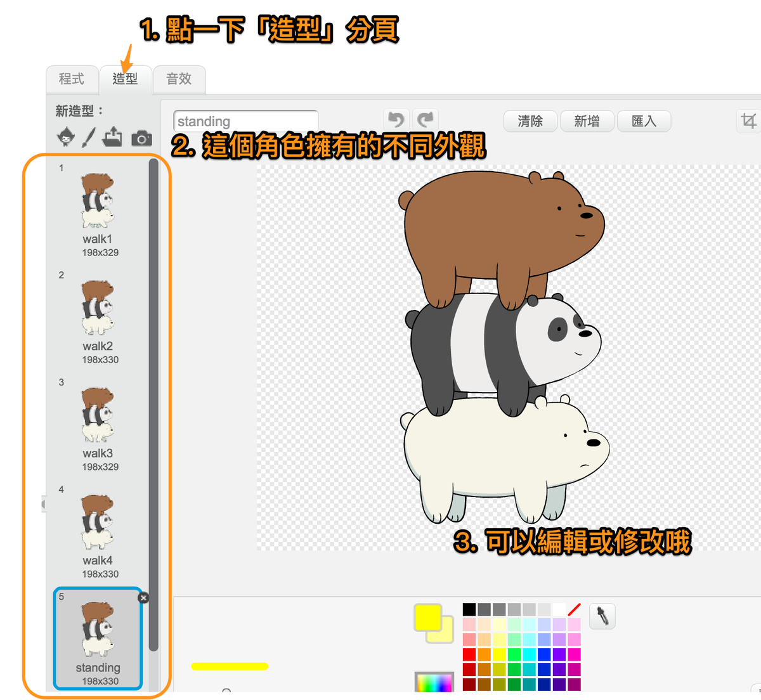The height and width of the screenshot is (700, 761).
Task: Select the large yellow foreground color box
Action: [427, 618]
